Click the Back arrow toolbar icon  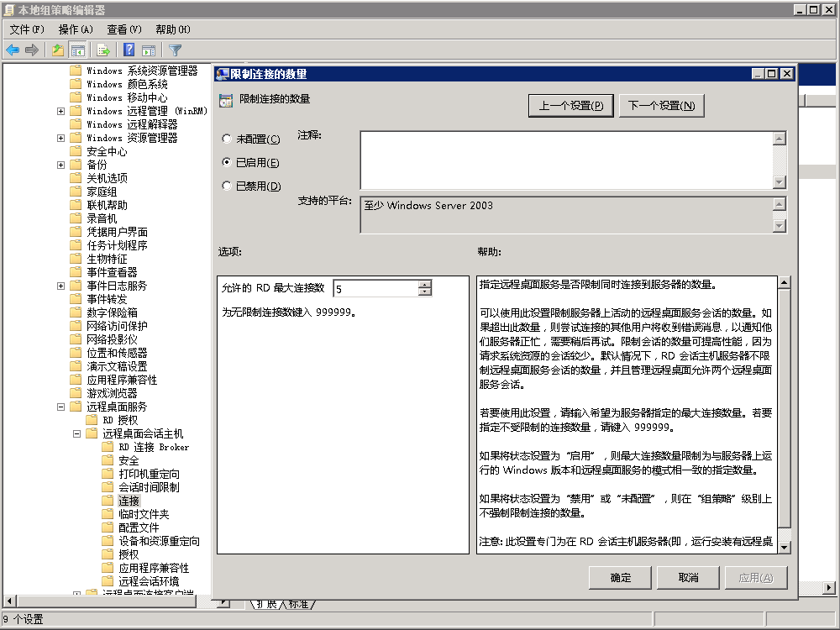click(13, 50)
